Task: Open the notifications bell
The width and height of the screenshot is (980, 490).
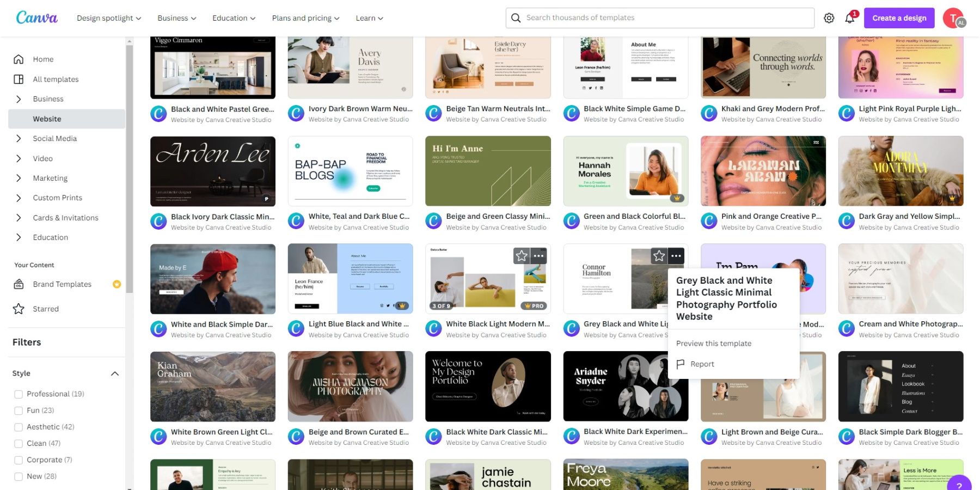Action: point(849,18)
